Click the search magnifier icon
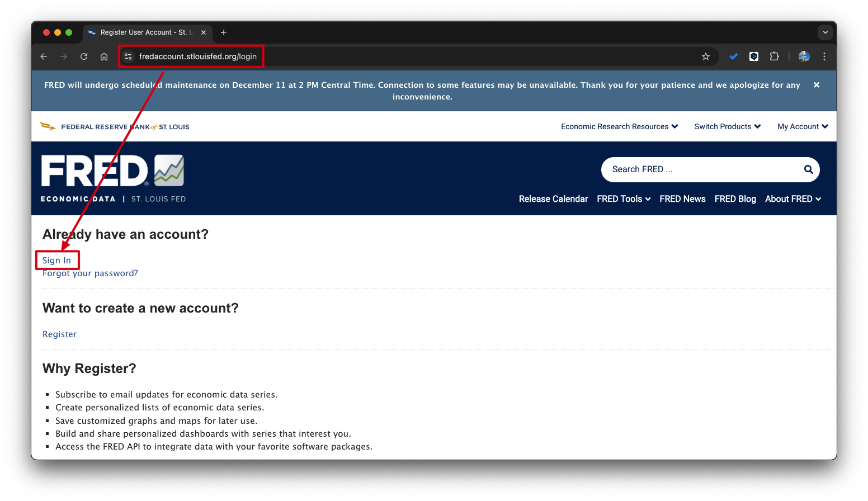Image resolution: width=868 pixels, height=501 pixels. pyautogui.click(x=808, y=169)
